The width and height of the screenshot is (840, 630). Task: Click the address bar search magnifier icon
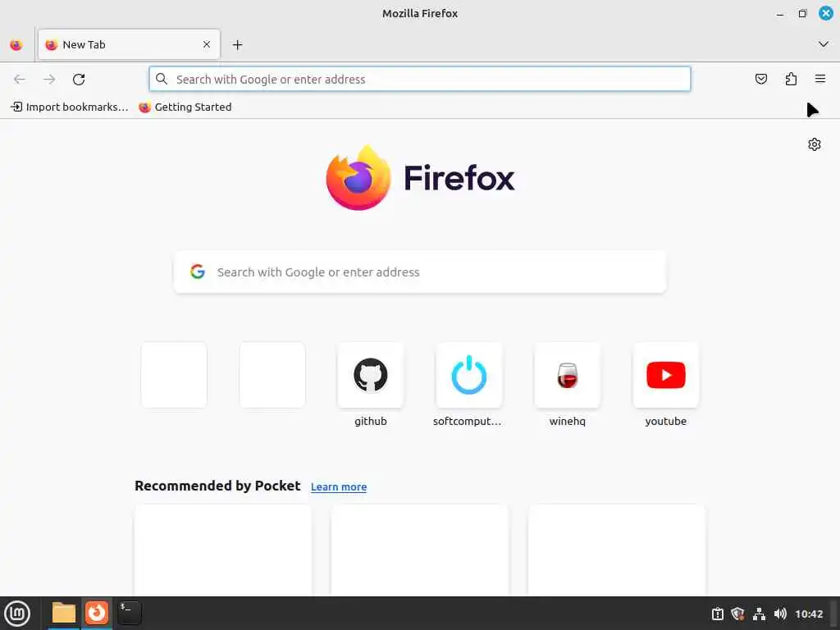pos(162,79)
